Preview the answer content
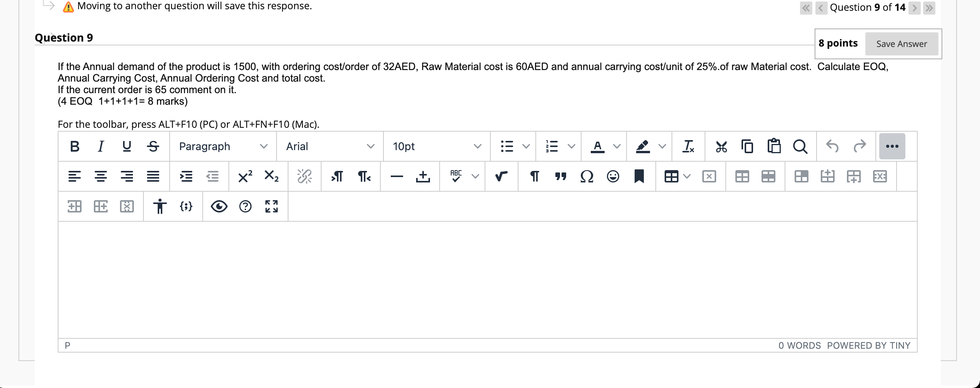Screen dimensions: 980x388 (219, 206)
